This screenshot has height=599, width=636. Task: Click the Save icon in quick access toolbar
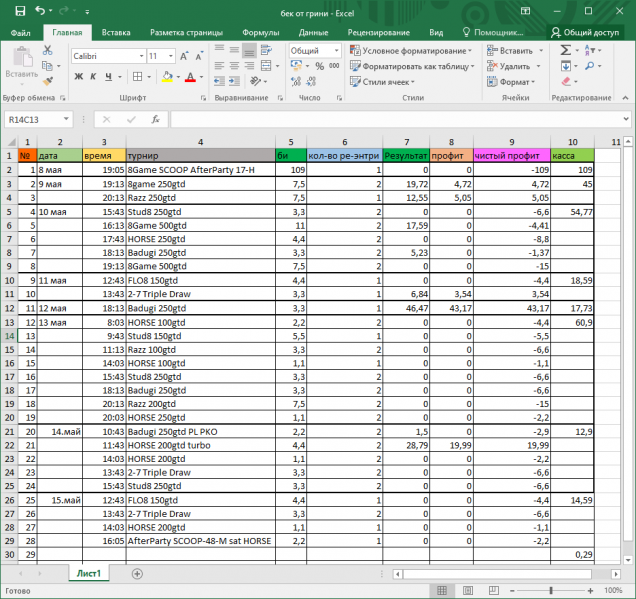pyautogui.click(x=20, y=11)
